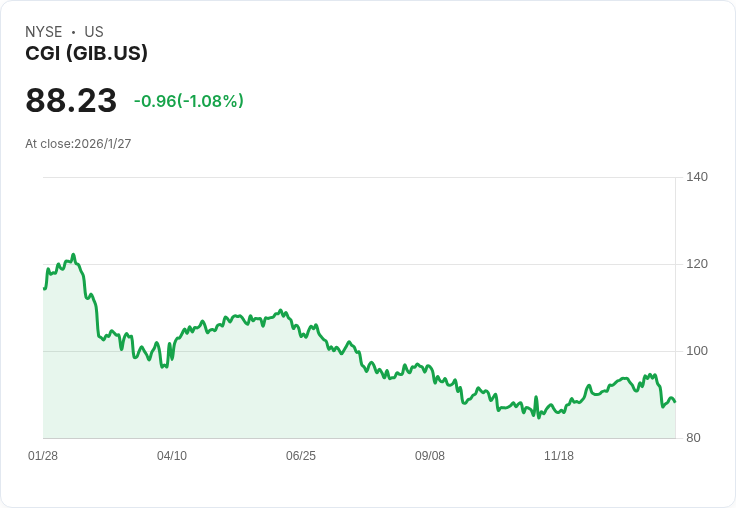Click the At close 2026/1/27 timestamp
This screenshot has width=736, height=508.
pos(78,144)
